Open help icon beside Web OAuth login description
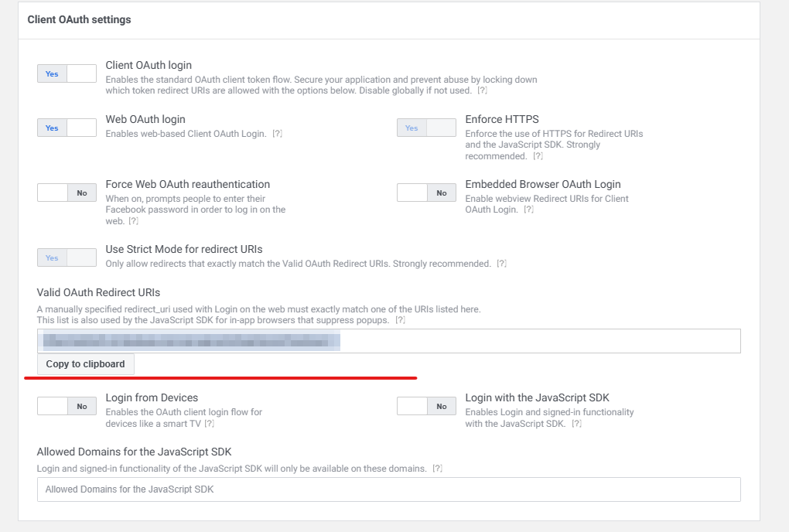789x532 pixels. (277, 134)
